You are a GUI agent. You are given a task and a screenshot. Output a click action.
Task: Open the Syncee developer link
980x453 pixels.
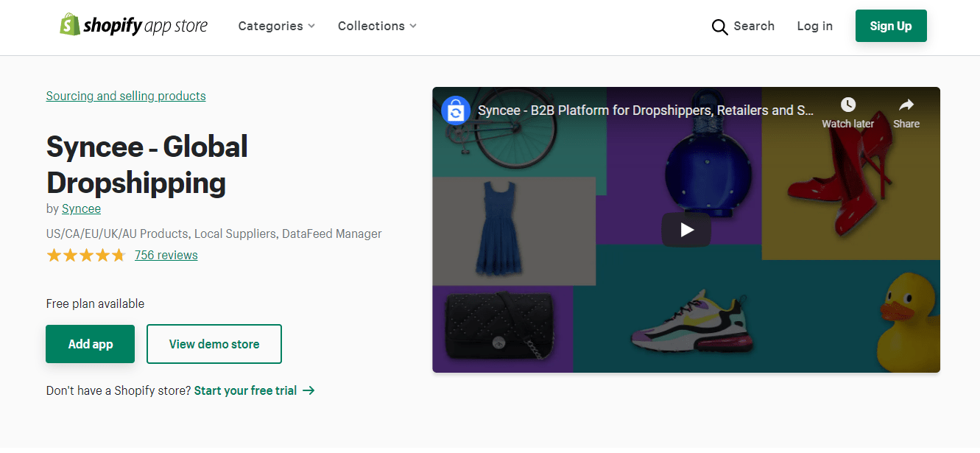click(x=81, y=208)
